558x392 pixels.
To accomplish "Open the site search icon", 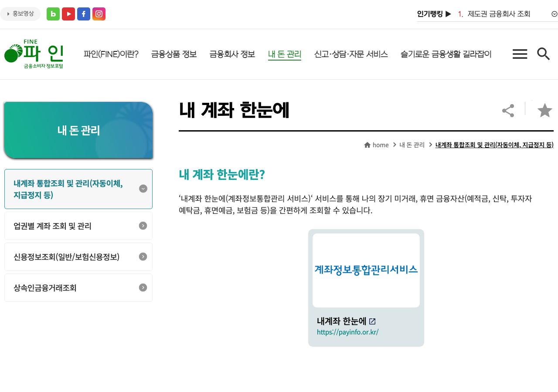I will (x=543, y=54).
